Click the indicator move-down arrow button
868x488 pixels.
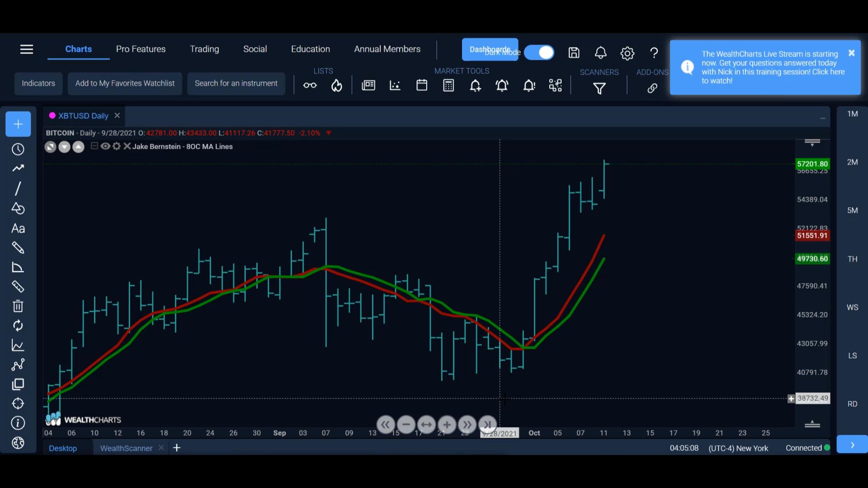(65, 147)
